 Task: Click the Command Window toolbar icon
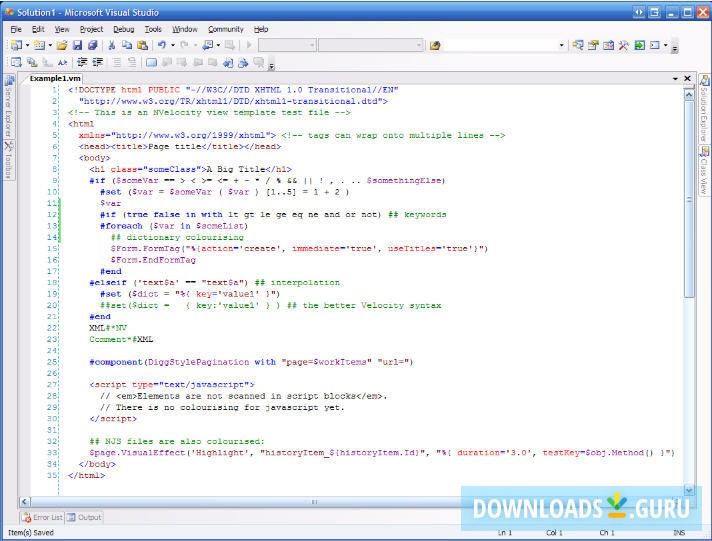[x=655, y=45]
